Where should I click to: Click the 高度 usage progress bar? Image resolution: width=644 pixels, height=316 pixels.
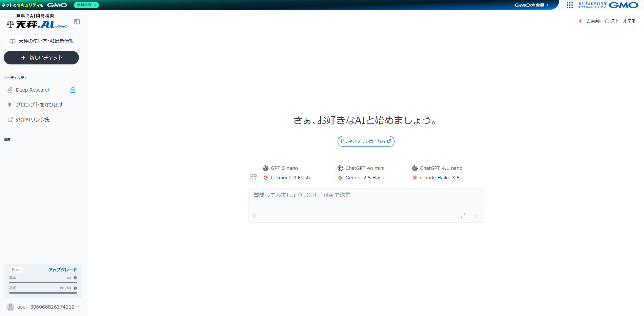click(43, 292)
